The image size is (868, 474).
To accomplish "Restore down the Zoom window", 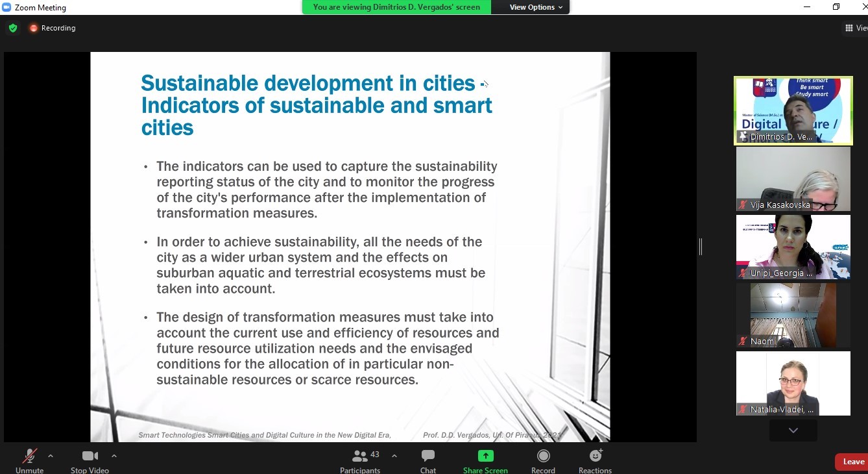I will coord(836,7).
